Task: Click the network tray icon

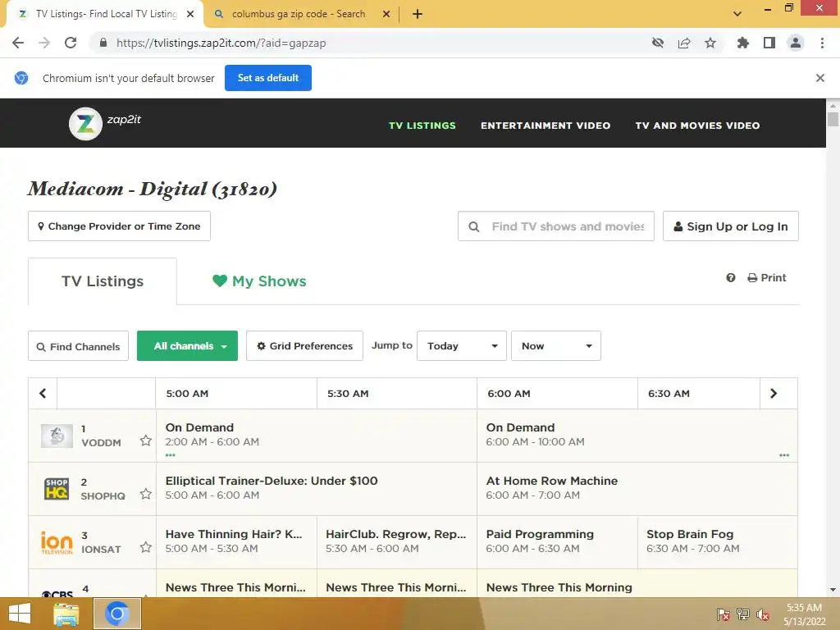Action: pyautogui.click(x=743, y=614)
